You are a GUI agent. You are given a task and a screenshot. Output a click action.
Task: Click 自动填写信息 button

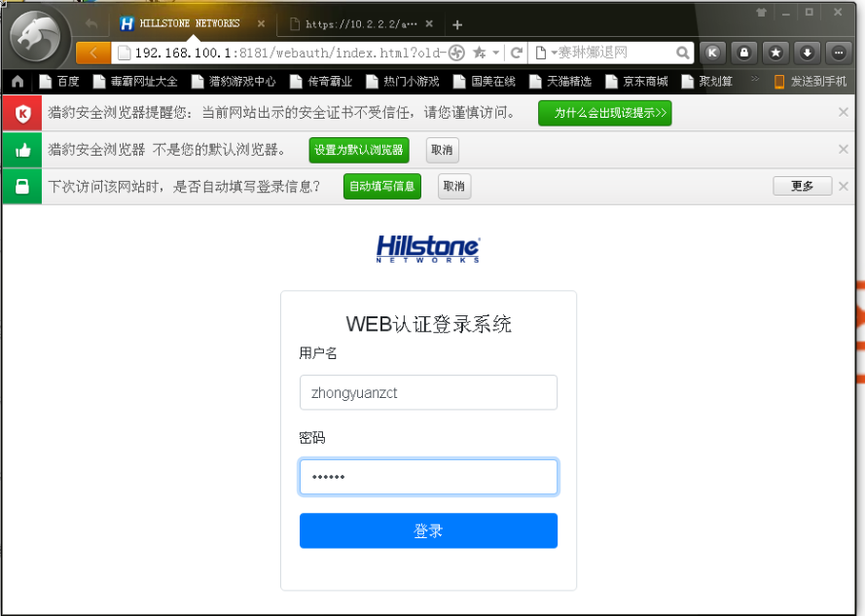pos(381,187)
